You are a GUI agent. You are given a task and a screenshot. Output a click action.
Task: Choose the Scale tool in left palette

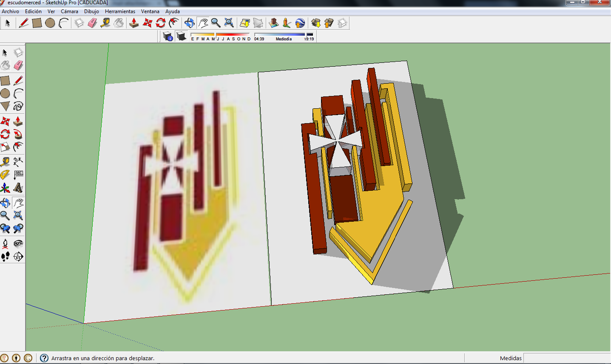click(x=5, y=147)
